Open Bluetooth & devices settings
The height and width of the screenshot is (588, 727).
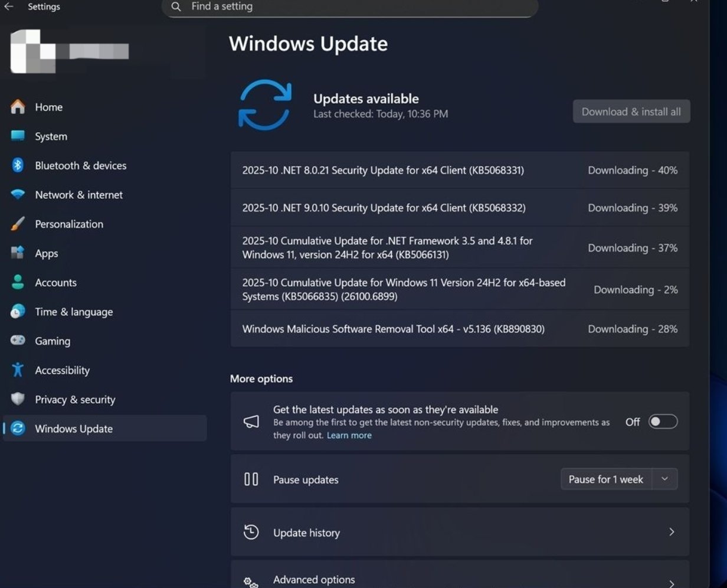click(105, 165)
